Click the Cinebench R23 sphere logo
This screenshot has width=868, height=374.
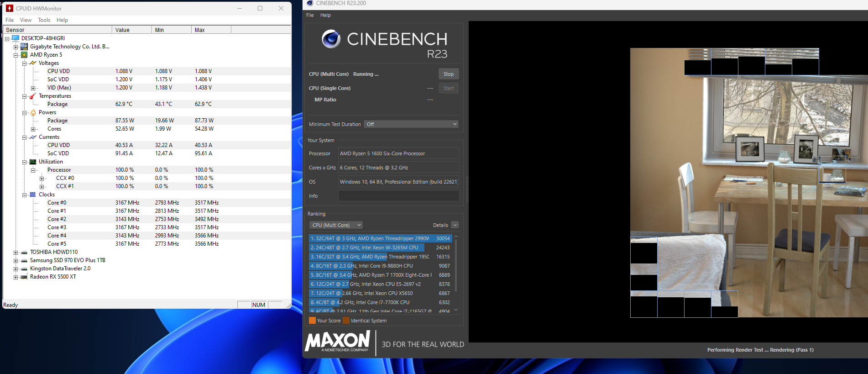click(331, 39)
